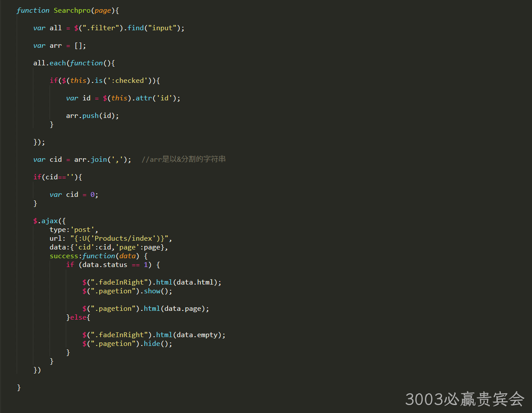Click the $(".pagetion").show(); line

coord(127,291)
